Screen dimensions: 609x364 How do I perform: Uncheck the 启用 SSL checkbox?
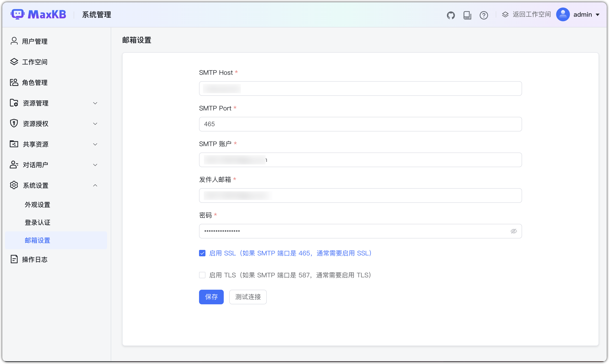point(202,253)
